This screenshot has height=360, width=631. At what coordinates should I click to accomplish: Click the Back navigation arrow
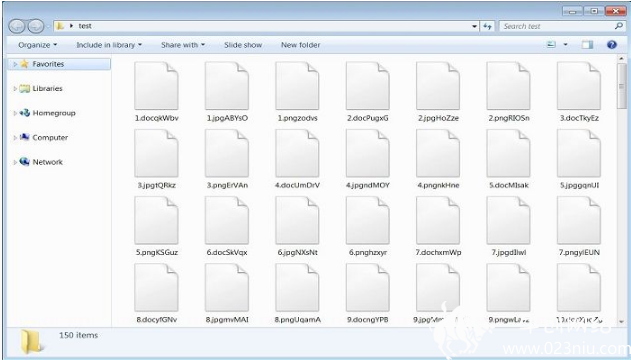(x=17, y=26)
